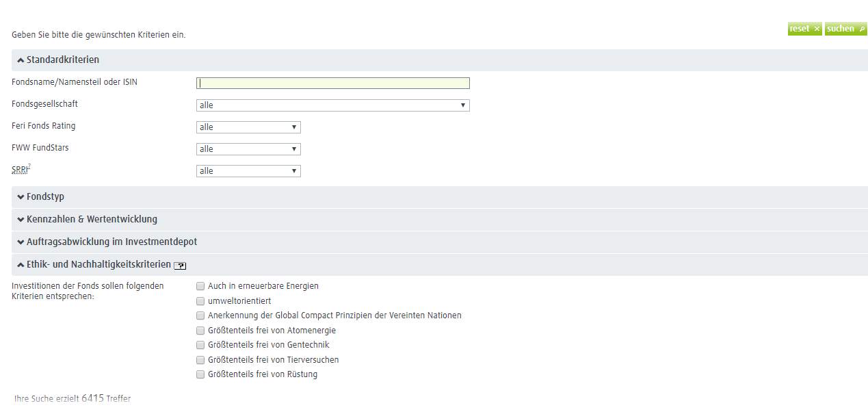Check the umweltorientiert option
The width and height of the screenshot is (868, 412).
[x=200, y=301]
